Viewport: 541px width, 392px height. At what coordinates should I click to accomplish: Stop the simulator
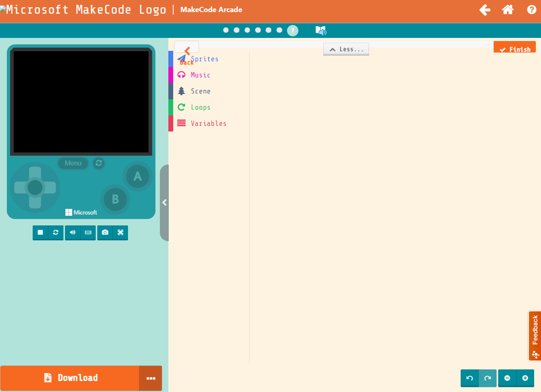pyautogui.click(x=40, y=233)
